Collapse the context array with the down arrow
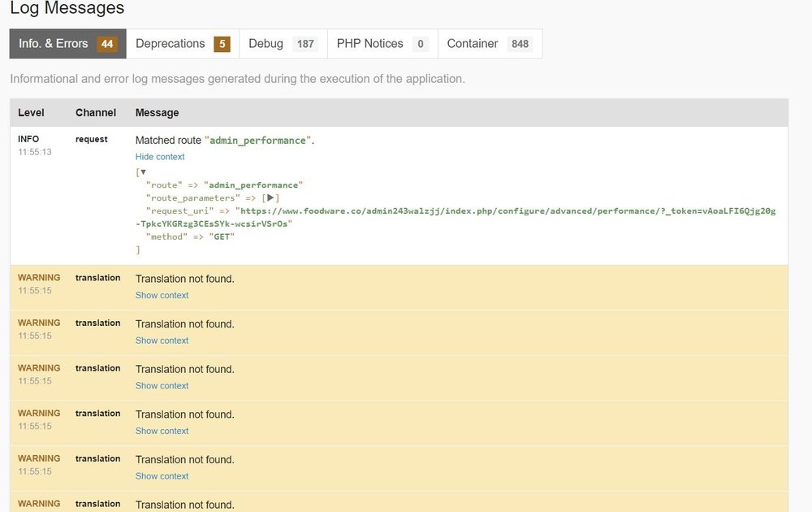Image resolution: width=812 pixels, height=512 pixels. coord(144,172)
